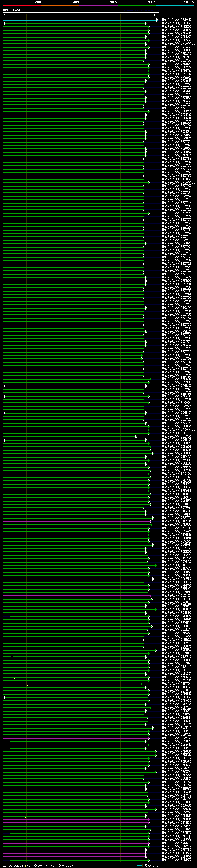
Task: Click the red 20% identity legend segment
Action: pyautogui.click(x=22, y=6)
